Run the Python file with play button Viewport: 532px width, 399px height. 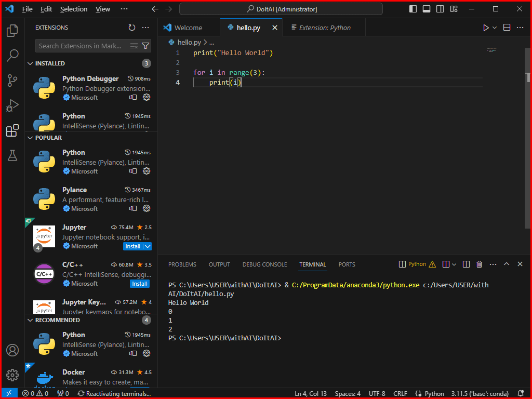pos(486,28)
